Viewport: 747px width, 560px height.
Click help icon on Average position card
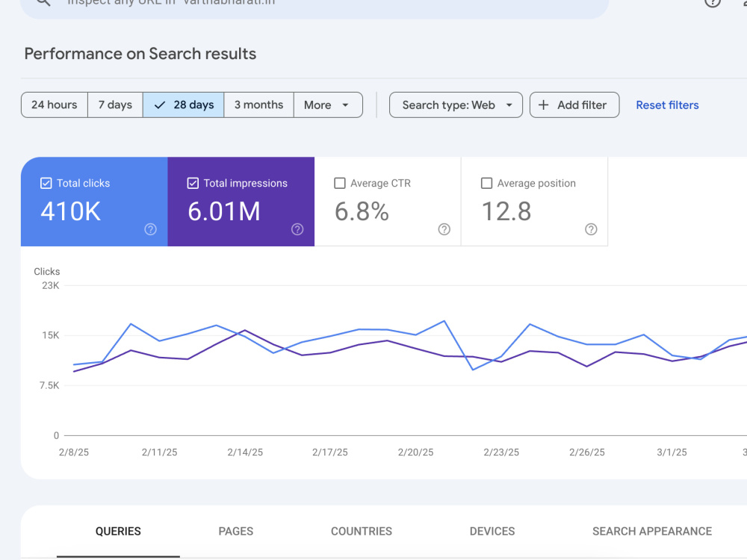pyautogui.click(x=591, y=229)
